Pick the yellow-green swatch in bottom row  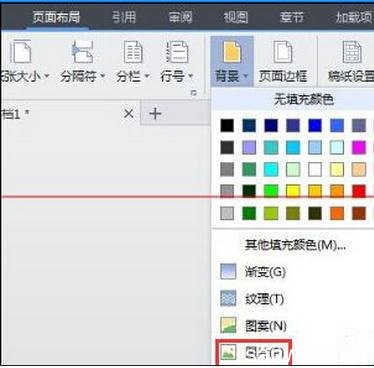[x=271, y=213]
